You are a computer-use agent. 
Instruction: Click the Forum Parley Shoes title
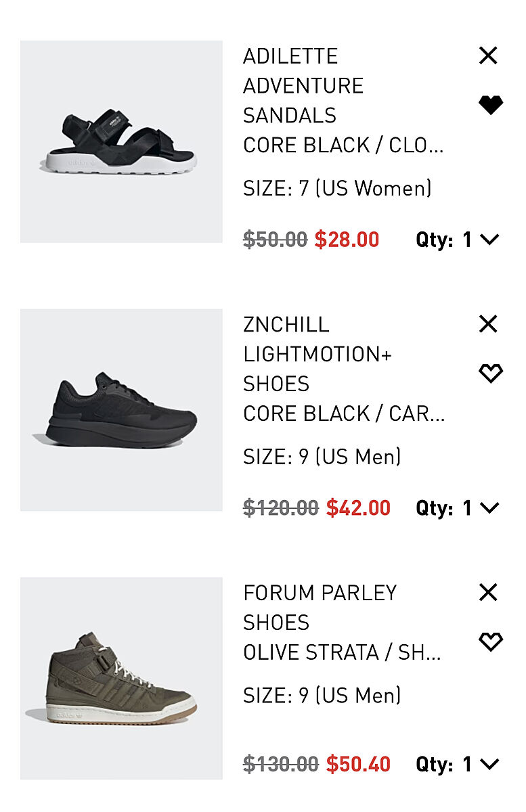(320, 607)
